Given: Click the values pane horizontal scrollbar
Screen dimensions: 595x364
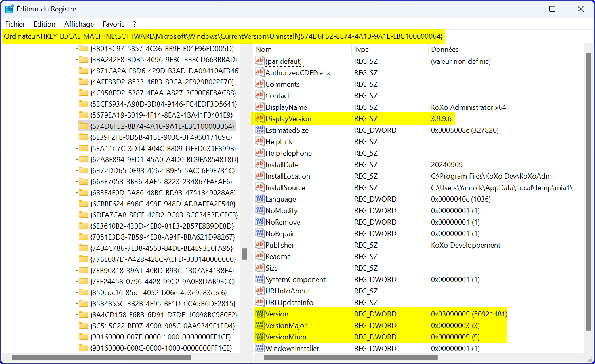Looking at the screenshot, I should [x=351, y=357].
